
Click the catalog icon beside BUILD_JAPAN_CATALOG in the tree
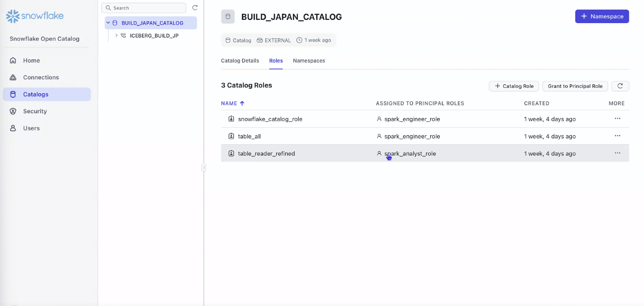click(x=115, y=23)
